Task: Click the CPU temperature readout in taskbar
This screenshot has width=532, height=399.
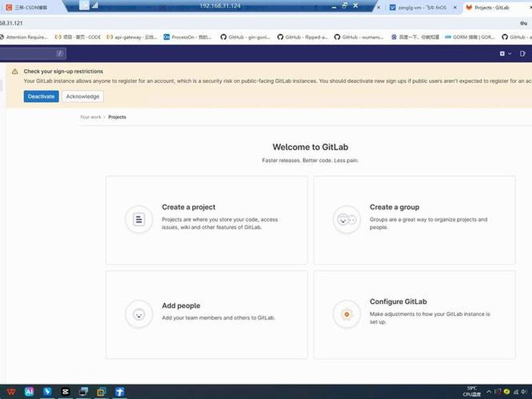Action: [x=472, y=391]
